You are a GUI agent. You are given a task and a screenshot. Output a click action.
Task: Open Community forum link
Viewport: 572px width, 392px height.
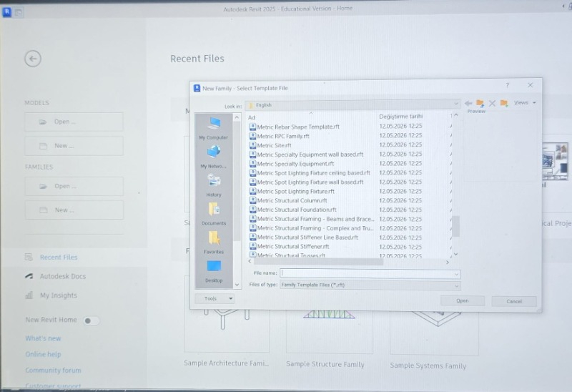(53, 370)
